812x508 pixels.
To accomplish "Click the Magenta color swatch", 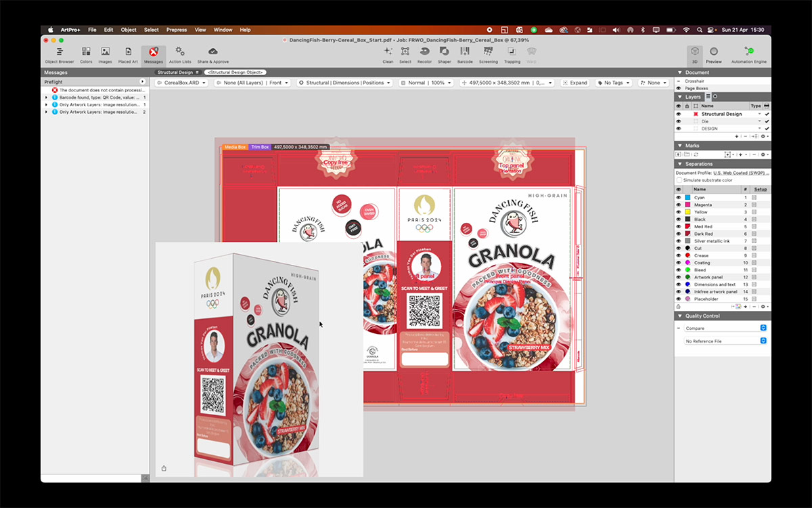I will 688,205.
